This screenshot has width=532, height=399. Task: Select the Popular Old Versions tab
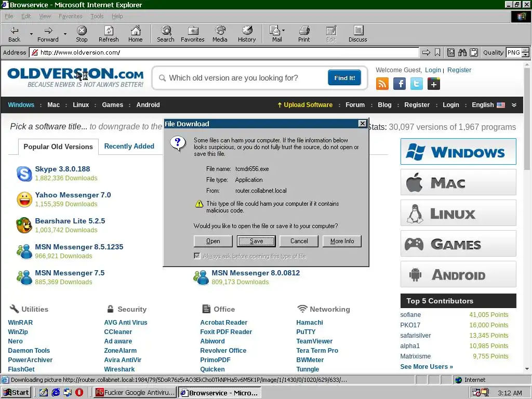point(58,147)
